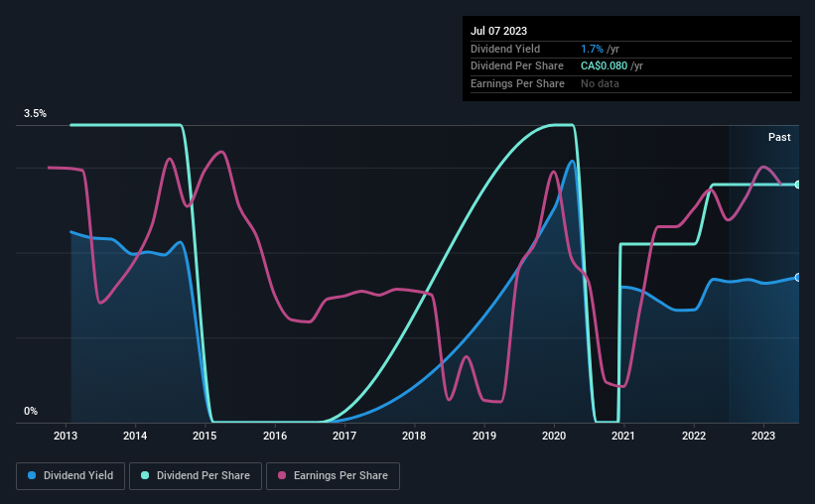
Task: Click the 2020 x-axis label
Action: coord(554,436)
